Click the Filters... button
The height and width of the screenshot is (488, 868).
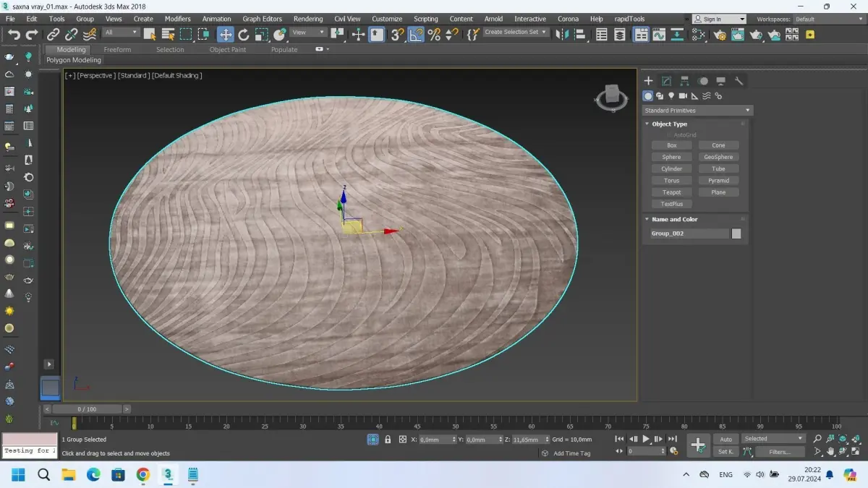[779, 452]
